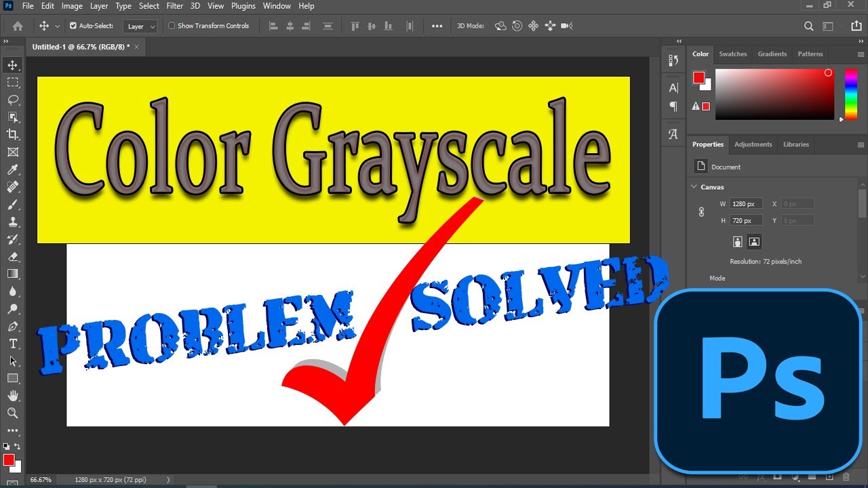Select the Path Selection arrow tool
Viewport: 868px width, 488px height.
[13, 361]
